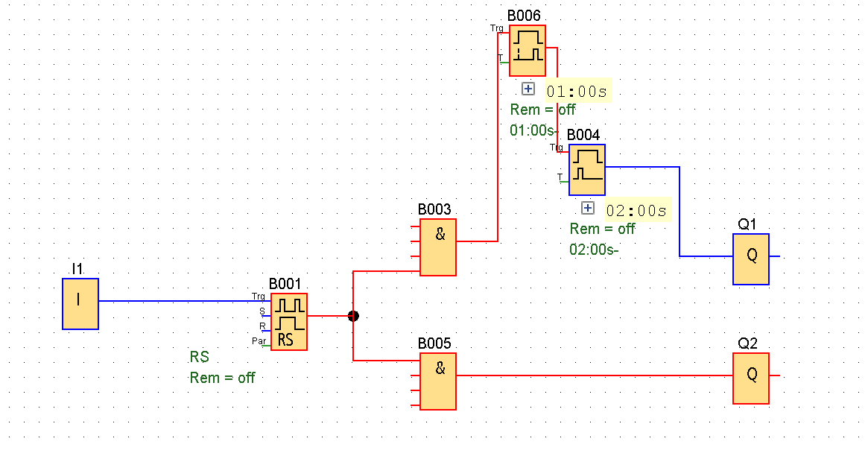868x450 pixels.
Task: Click the Trg pin of B001
Action: click(x=259, y=297)
